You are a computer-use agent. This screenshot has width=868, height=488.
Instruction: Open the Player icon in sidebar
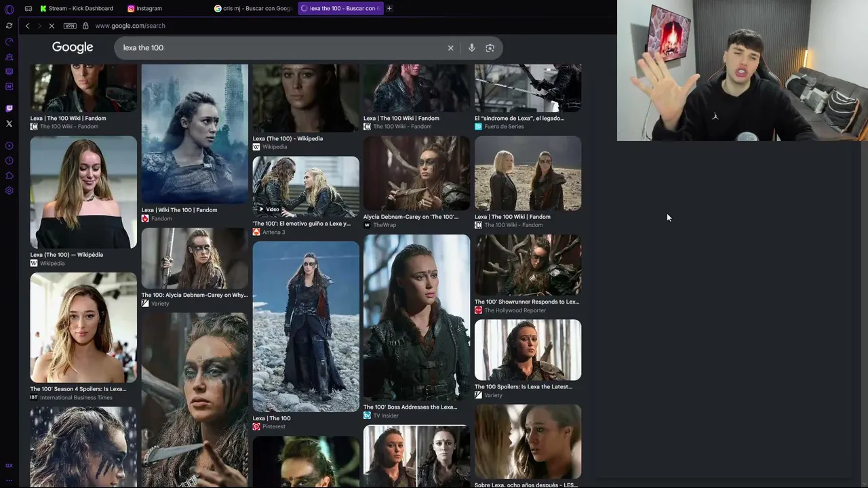click(9, 146)
